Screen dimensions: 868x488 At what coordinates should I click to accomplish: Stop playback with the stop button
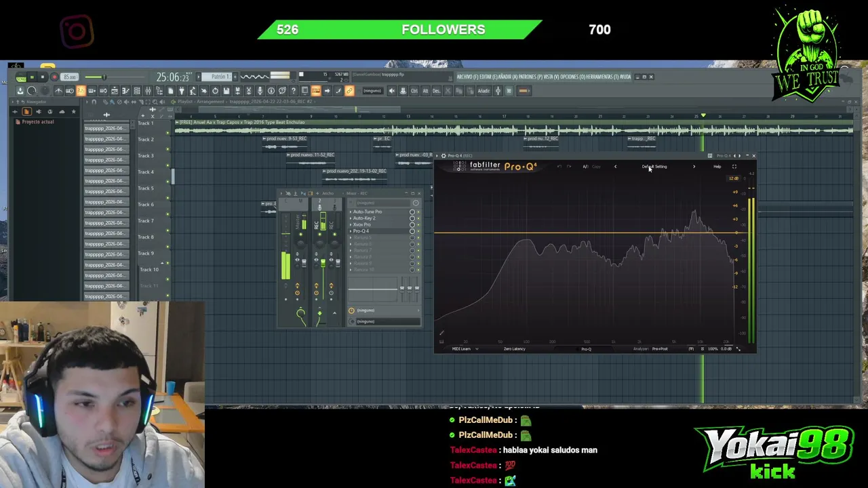[x=43, y=77]
